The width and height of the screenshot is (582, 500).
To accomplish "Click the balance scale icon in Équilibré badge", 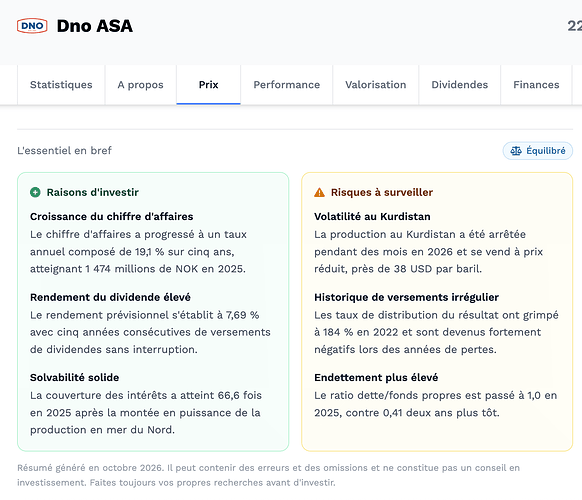I will [516, 151].
